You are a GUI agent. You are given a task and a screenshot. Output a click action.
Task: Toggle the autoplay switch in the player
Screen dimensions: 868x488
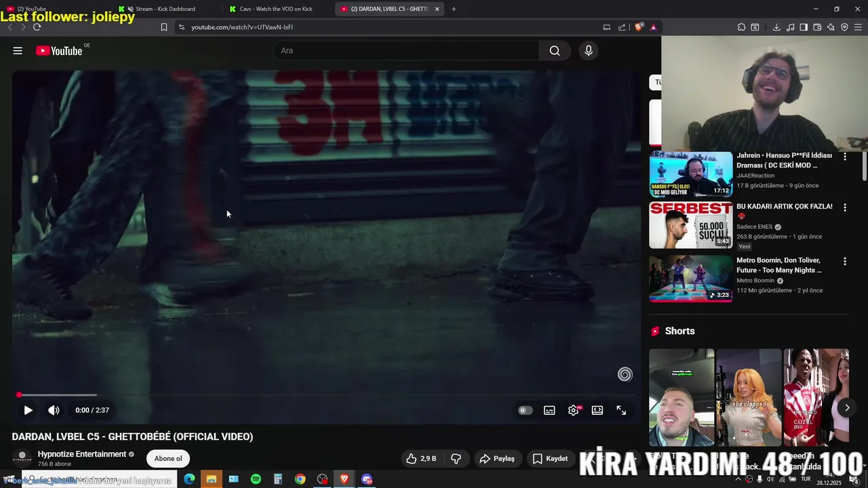point(526,410)
